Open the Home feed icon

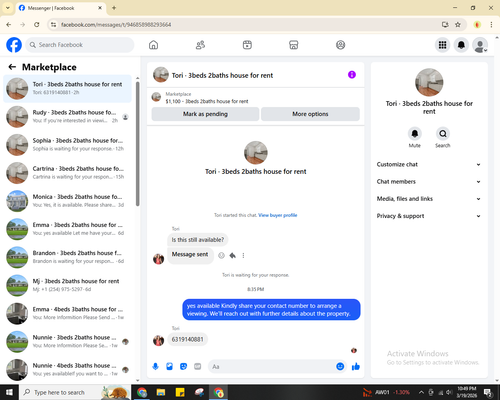[153, 45]
